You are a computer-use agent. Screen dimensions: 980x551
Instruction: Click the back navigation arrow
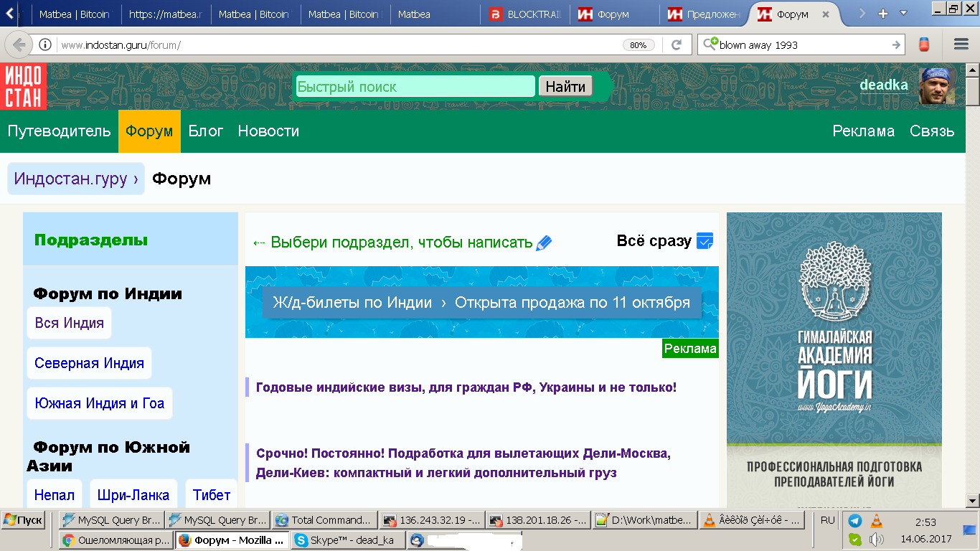point(19,44)
